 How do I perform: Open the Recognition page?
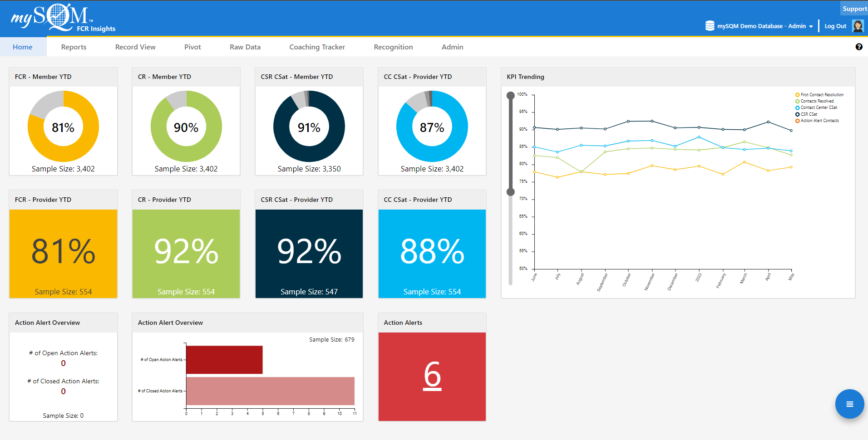click(393, 47)
